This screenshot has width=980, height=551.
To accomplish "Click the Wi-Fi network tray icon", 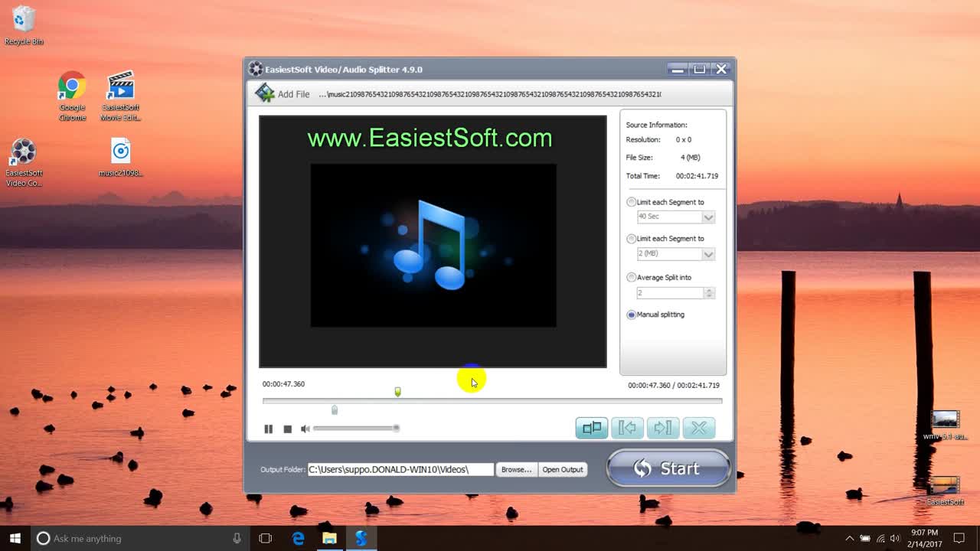I will click(880, 538).
